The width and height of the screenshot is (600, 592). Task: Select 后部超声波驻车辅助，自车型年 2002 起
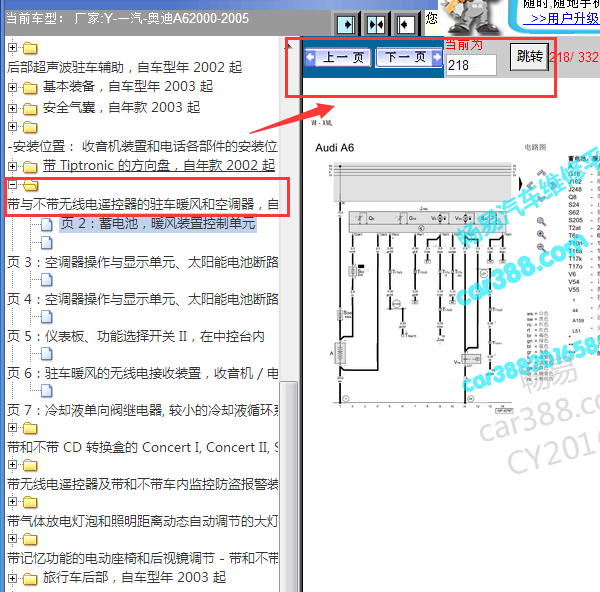[x=124, y=67]
